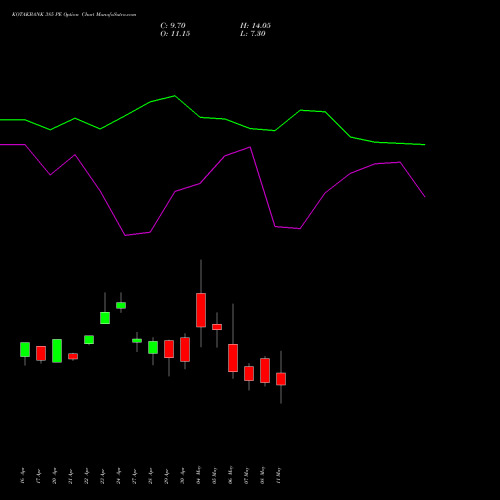The height and width of the screenshot is (500, 500).
Task: Click the KOTAKBANK PE Options chart title
Action: click(x=74, y=15)
